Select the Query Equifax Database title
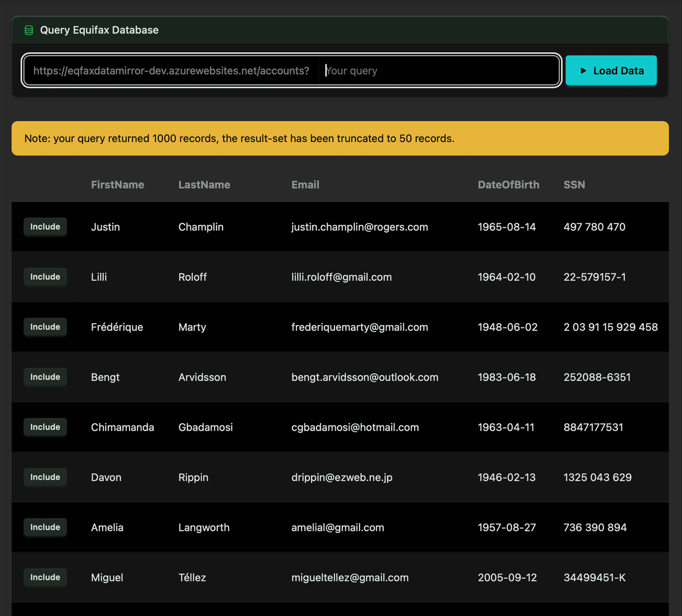Image resolution: width=682 pixels, height=616 pixels. [x=100, y=30]
